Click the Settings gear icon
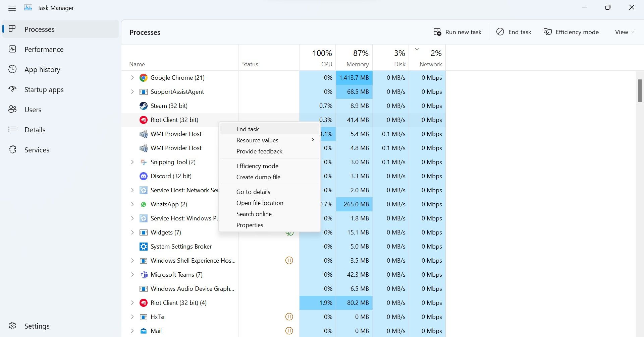The width and height of the screenshot is (644, 337). [12, 326]
